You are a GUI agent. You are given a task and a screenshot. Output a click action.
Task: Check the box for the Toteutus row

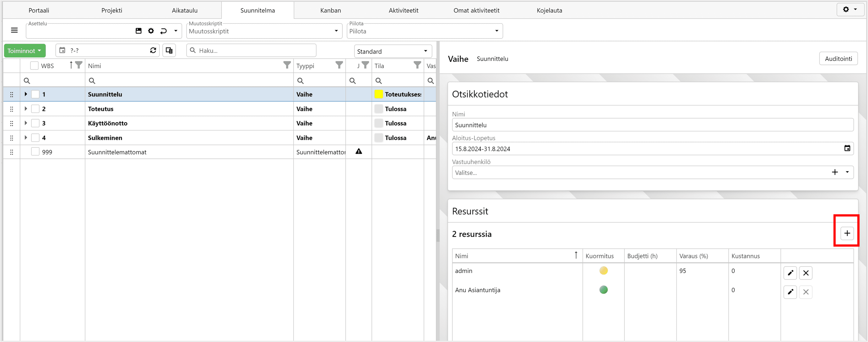(x=35, y=109)
